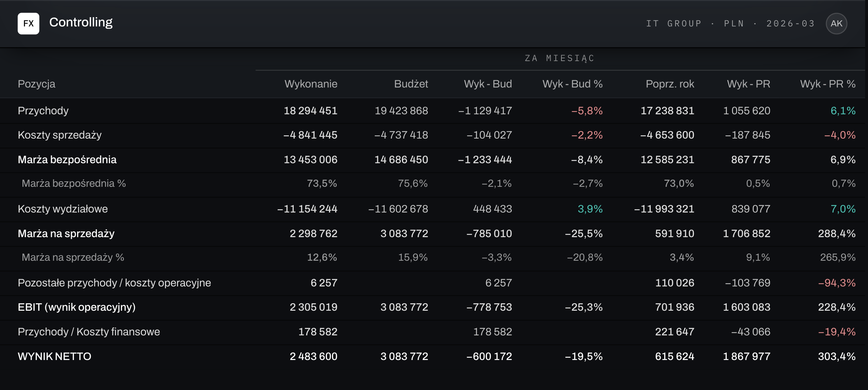Click the red –4,0% Koszty sprzedaży value

pos(840,135)
